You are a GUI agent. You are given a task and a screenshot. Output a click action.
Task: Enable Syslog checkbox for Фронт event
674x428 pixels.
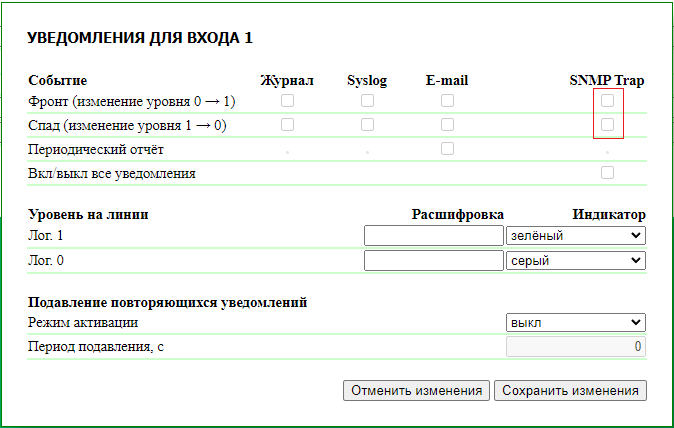pos(367,100)
